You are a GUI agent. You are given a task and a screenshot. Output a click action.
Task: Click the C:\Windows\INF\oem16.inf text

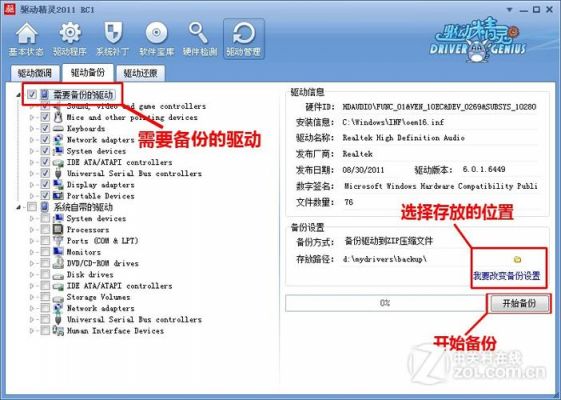[393, 122]
